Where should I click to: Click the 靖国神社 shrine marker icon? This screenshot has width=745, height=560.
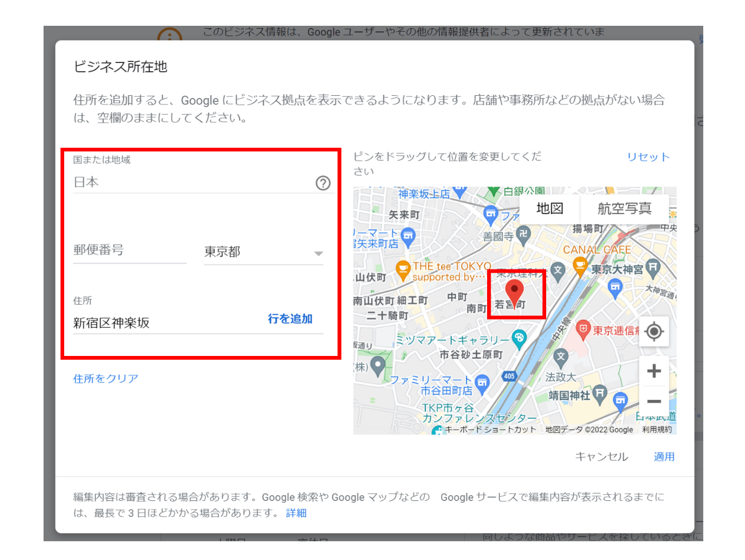tap(600, 393)
